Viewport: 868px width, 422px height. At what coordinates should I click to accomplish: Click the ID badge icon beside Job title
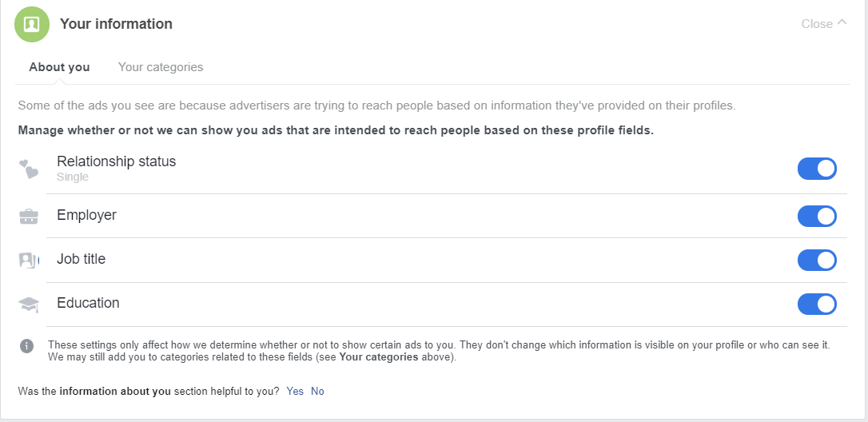(28, 260)
